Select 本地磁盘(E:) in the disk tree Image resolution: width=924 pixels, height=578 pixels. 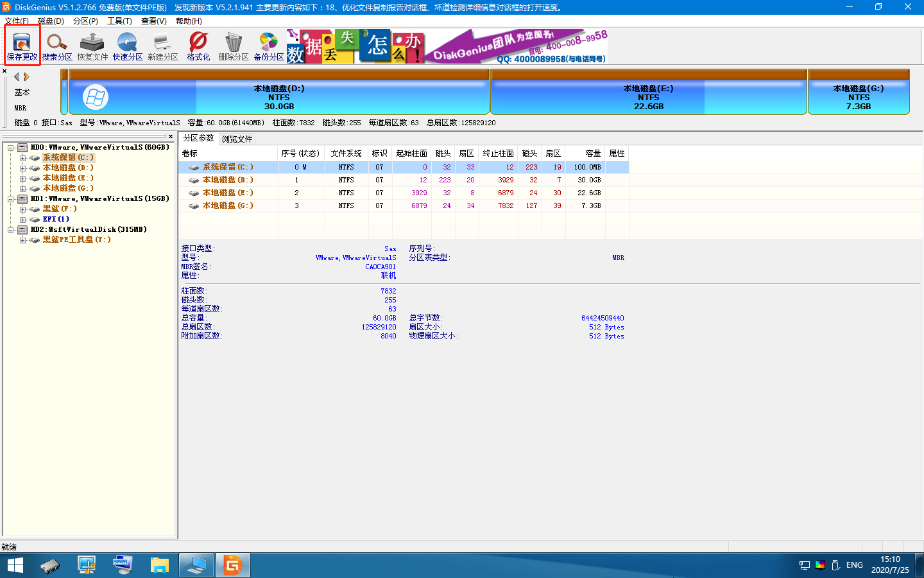point(68,178)
